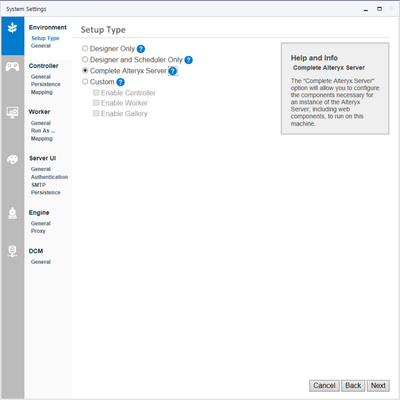
Task: Select the Custom radio button
Action: tap(85, 81)
